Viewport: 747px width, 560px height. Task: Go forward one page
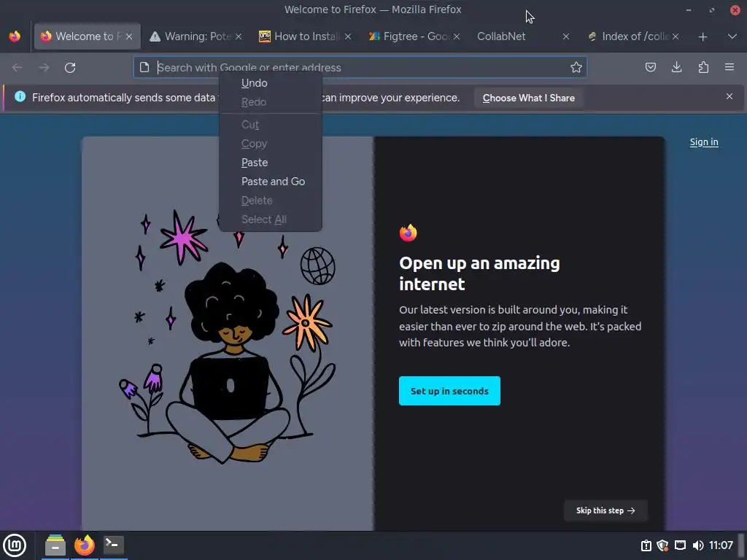(44, 68)
